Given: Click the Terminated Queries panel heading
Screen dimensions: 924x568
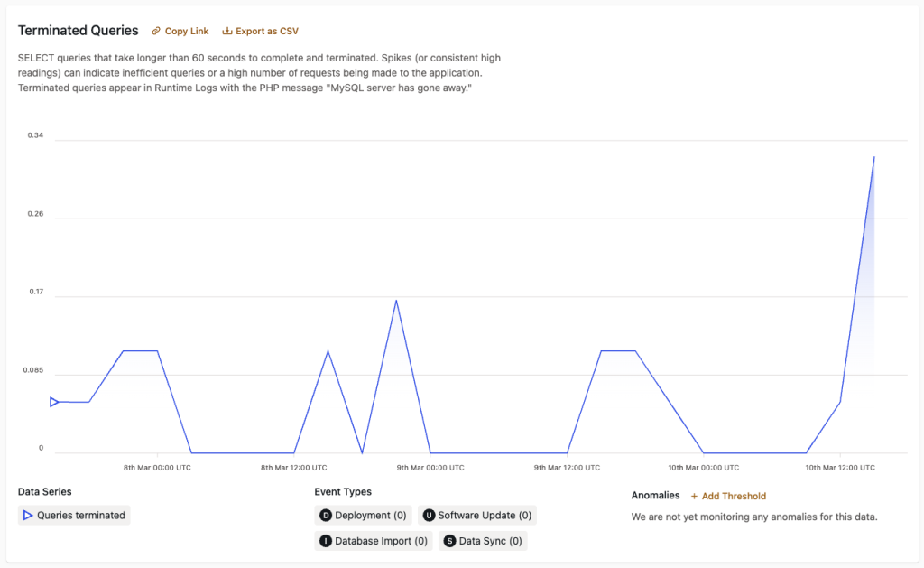Looking at the screenshot, I should point(79,31).
